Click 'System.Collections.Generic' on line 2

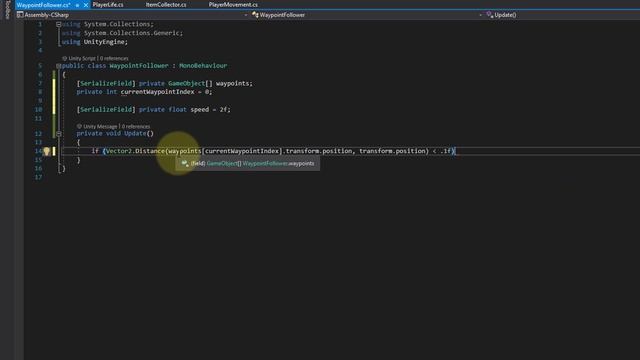132,33
